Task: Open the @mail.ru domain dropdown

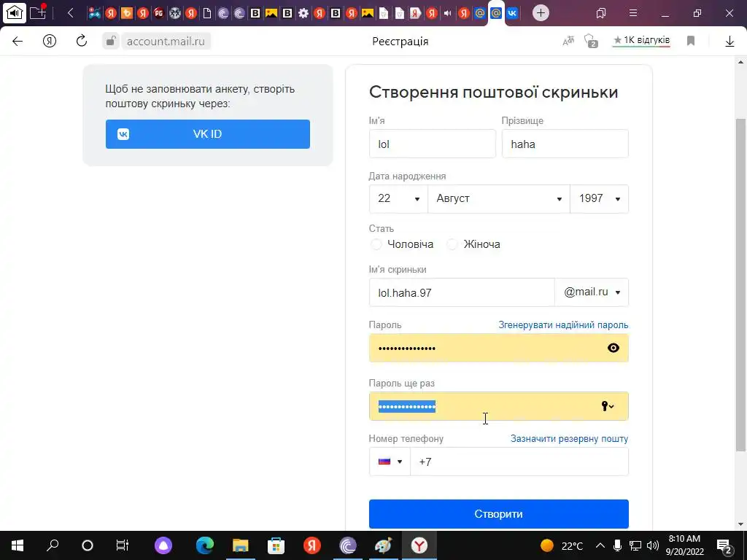Action: pyautogui.click(x=592, y=292)
